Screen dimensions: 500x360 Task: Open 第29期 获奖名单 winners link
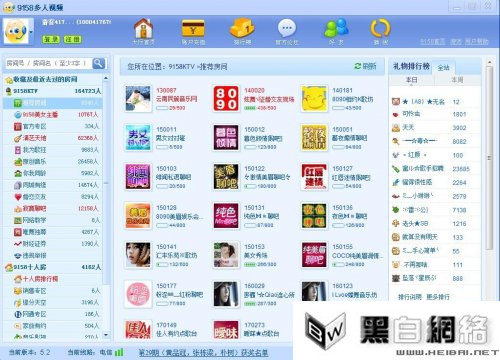203,352
